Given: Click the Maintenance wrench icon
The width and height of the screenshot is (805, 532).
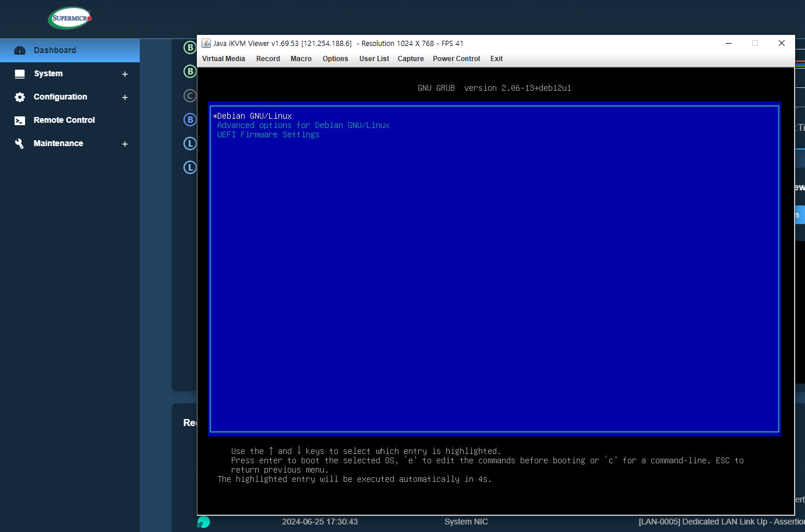Looking at the screenshot, I should [x=20, y=144].
